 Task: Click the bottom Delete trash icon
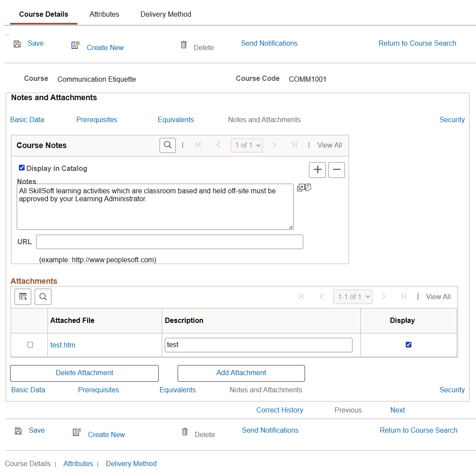point(185,431)
